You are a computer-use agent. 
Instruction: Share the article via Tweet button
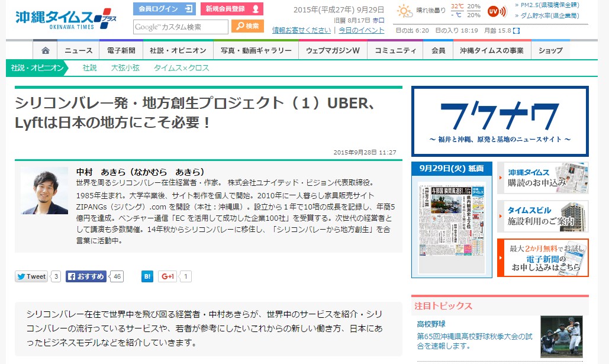31,276
